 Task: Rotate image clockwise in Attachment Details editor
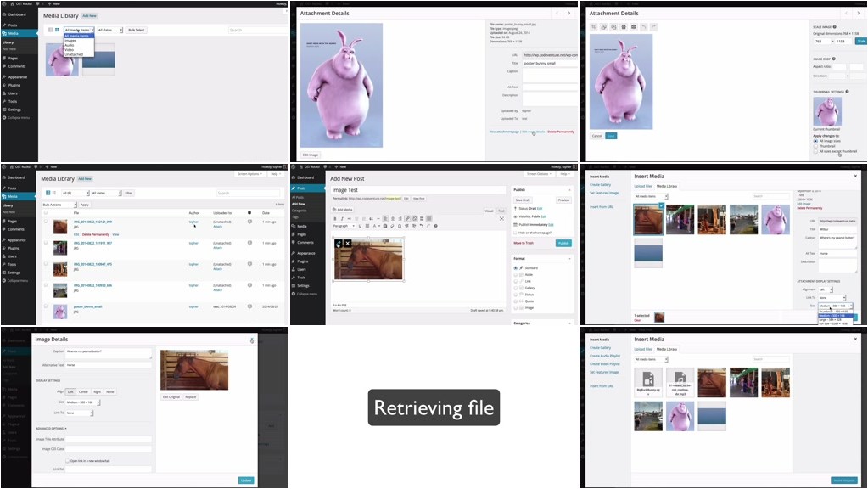tap(613, 26)
